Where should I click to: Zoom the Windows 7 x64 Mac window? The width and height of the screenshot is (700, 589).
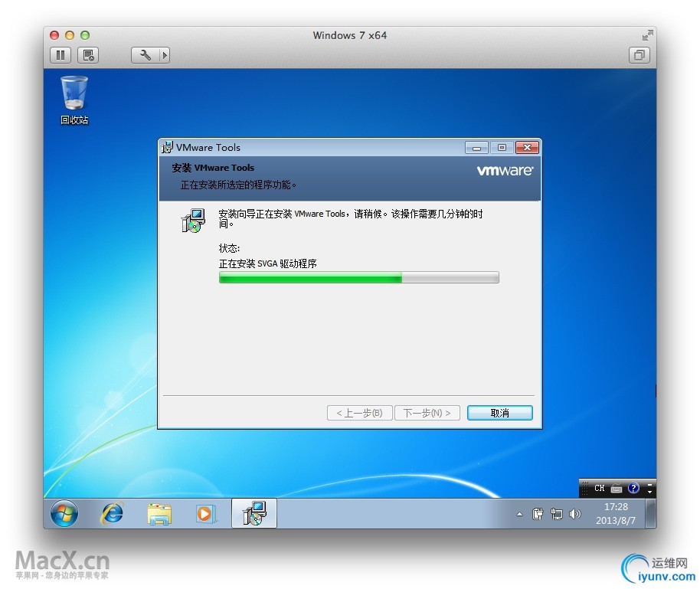[85, 35]
